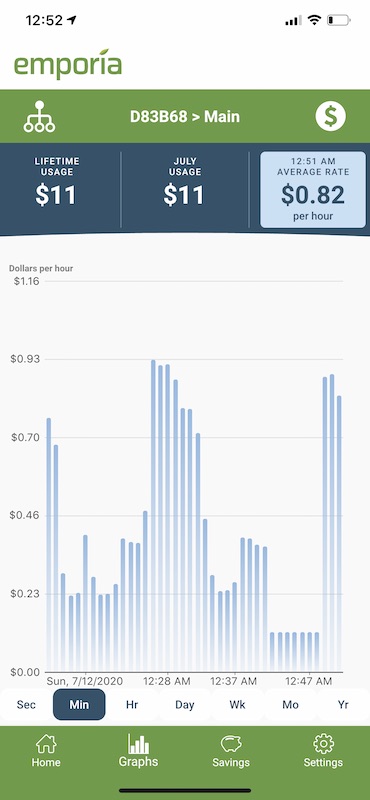The height and width of the screenshot is (800, 370).
Task: Open the device hierarchy tree icon
Action: click(x=39, y=117)
